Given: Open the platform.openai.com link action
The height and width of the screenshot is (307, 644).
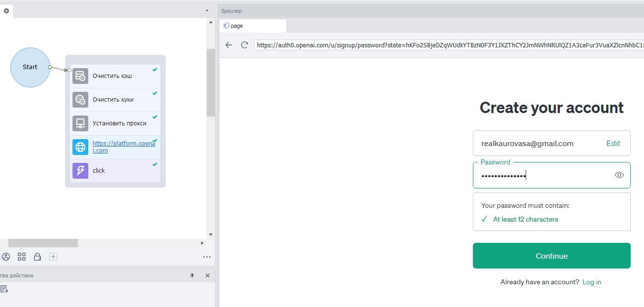Looking at the screenshot, I should click(x=124, y=147).
